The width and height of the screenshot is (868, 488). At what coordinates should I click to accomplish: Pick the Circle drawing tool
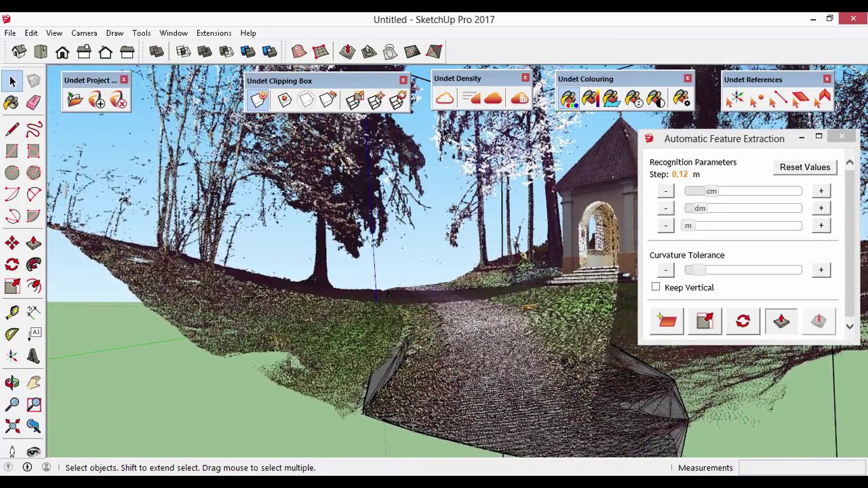tap(12, 173)
